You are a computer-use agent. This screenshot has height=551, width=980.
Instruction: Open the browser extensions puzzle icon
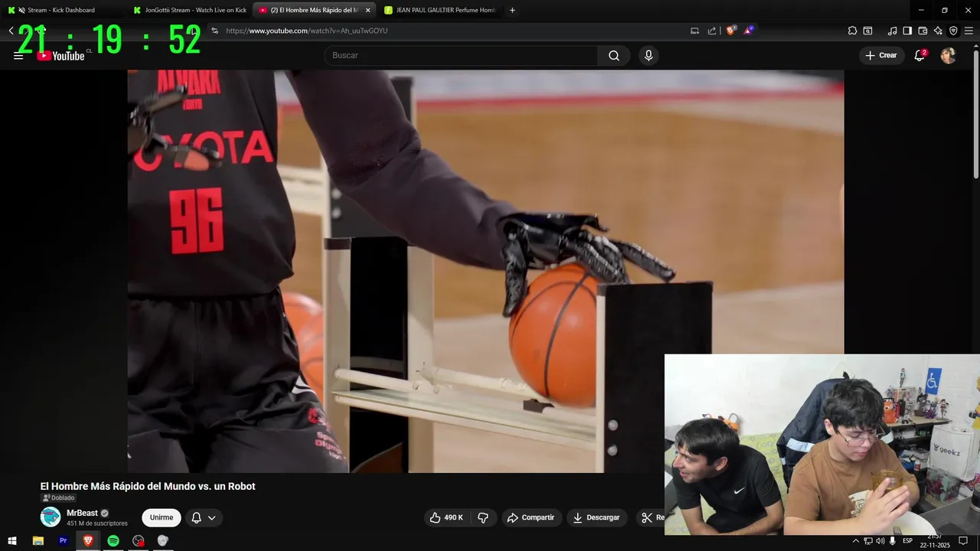(x=852, y=31)
